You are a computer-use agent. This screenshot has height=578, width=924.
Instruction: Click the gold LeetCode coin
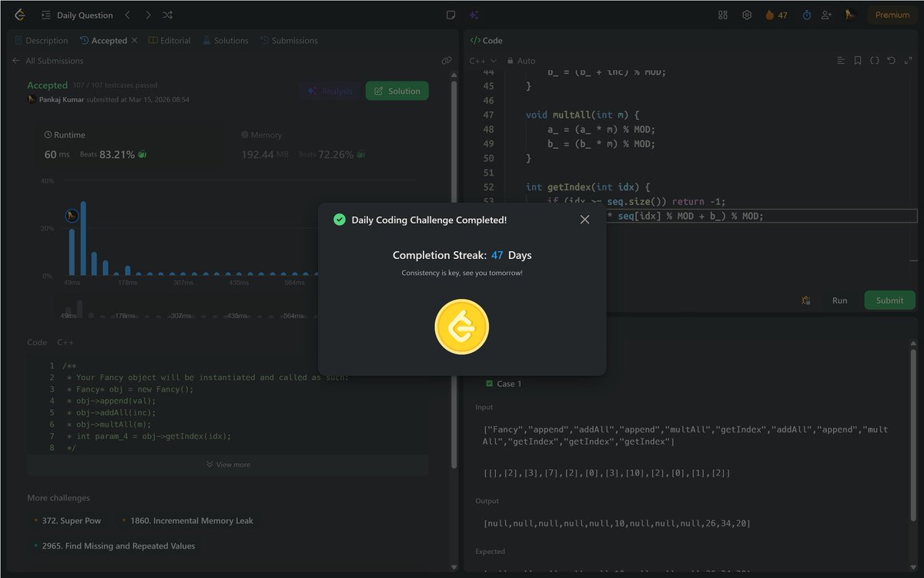tap(462, 326)
